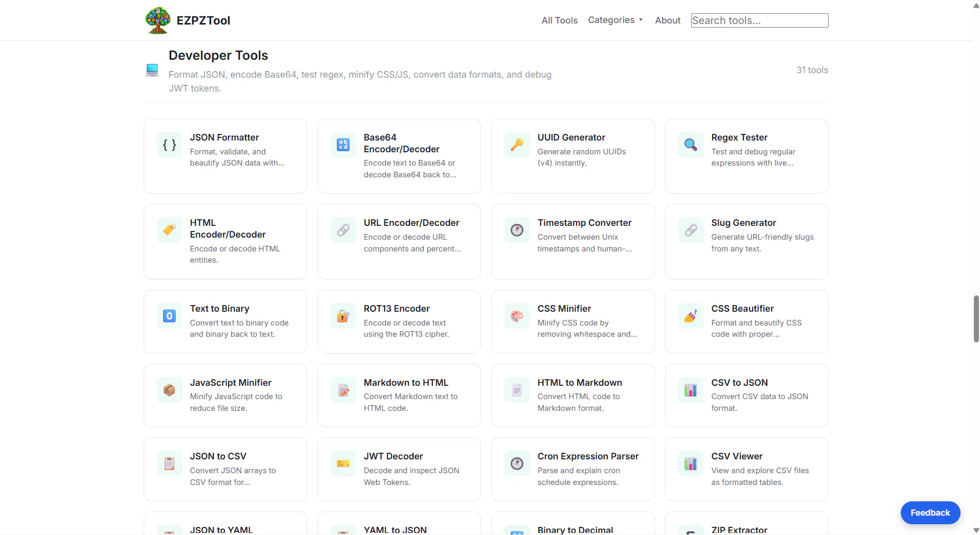Click the UUID Generator key icon
Screen dimensions: 980x535
pyautogui.click(x=517, y=145)
